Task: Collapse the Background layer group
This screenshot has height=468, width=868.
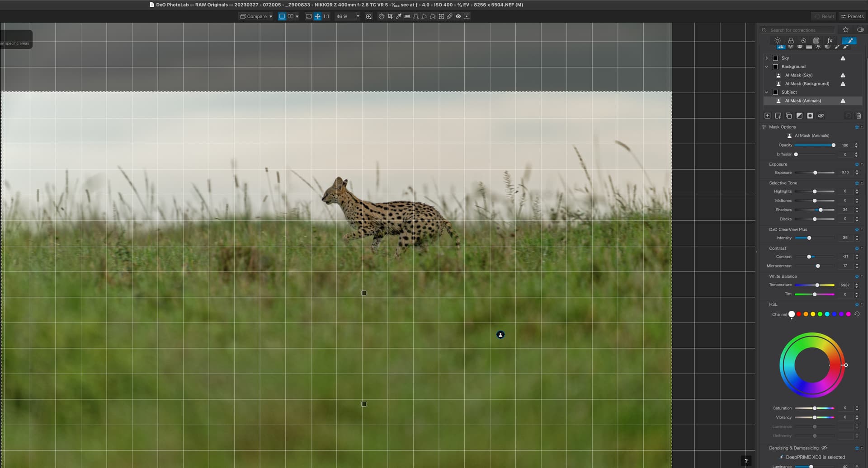Action: coord(767,67)
